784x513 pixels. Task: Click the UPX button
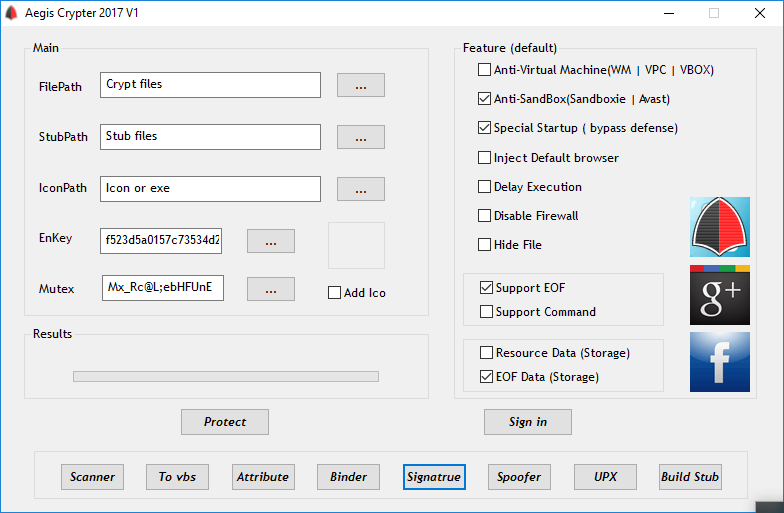605,477
